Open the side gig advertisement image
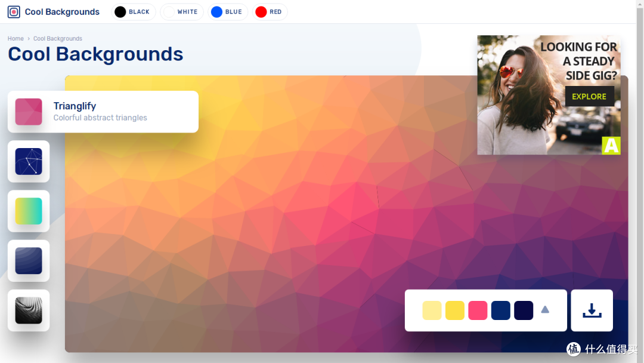Image resolution: width=644 pixels, height=363 pixels. [549, 95]
